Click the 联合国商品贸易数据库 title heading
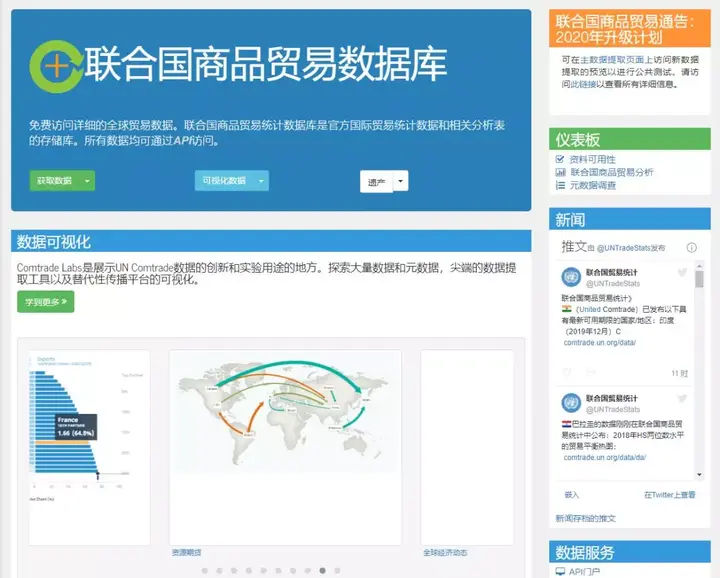The height and width of the screenshot is (578, 720). pyautogui.click(x=265, y=64)
